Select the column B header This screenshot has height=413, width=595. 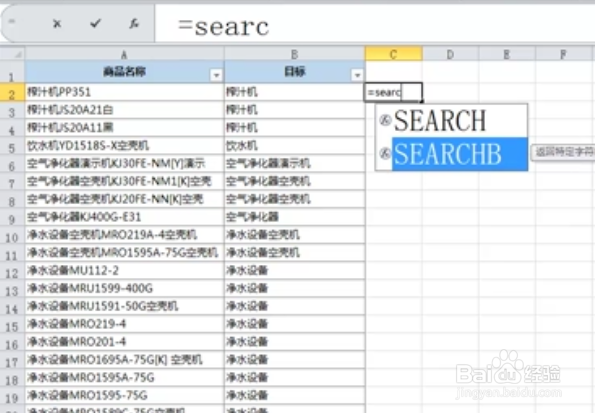(x=294, y=55)
